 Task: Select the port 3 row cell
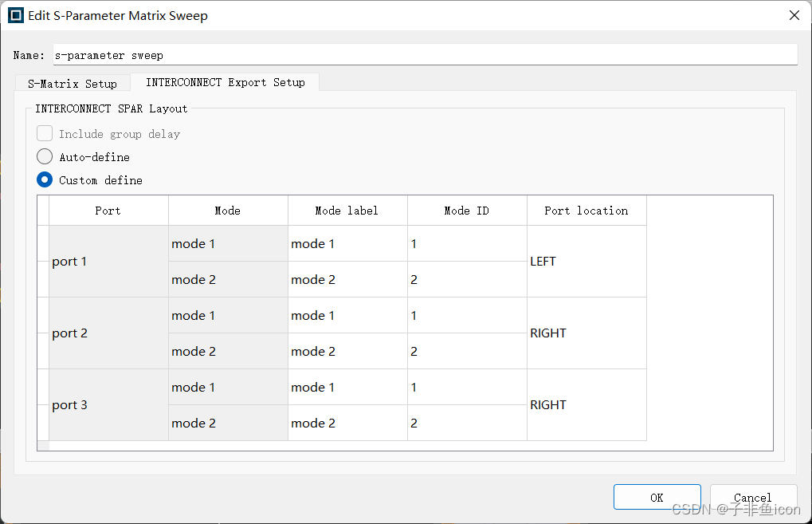click(108, 405)
